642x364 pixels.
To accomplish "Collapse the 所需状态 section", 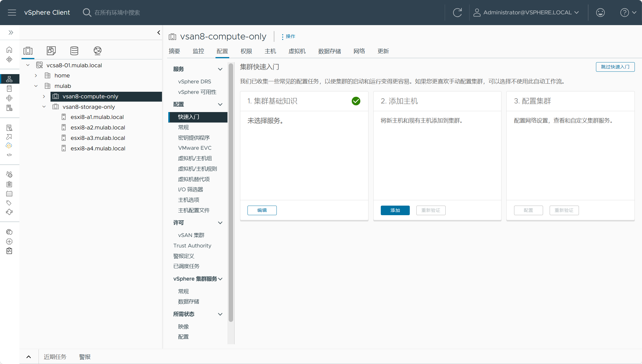I will pos(220,314).
